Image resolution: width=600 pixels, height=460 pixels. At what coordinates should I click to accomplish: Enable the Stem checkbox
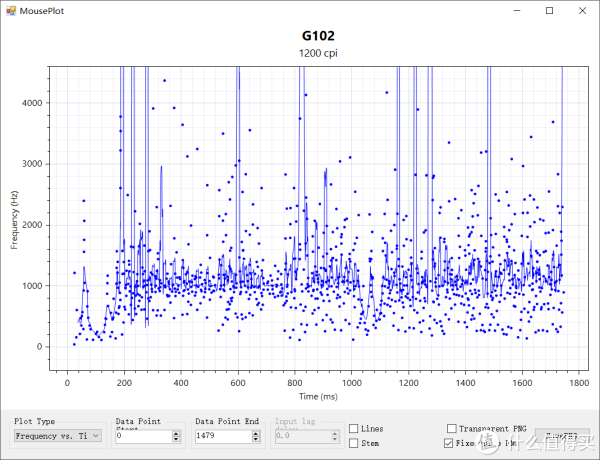click(354, 442)
